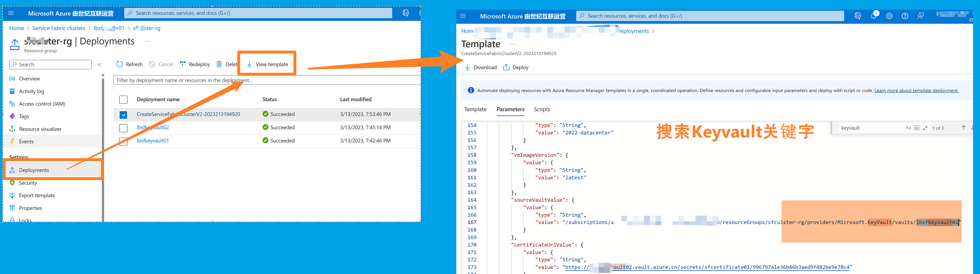The width and height of the screenshot is (980, 274).
Task: Switch to the Scripts tab
Action: [x=542, y=109]
